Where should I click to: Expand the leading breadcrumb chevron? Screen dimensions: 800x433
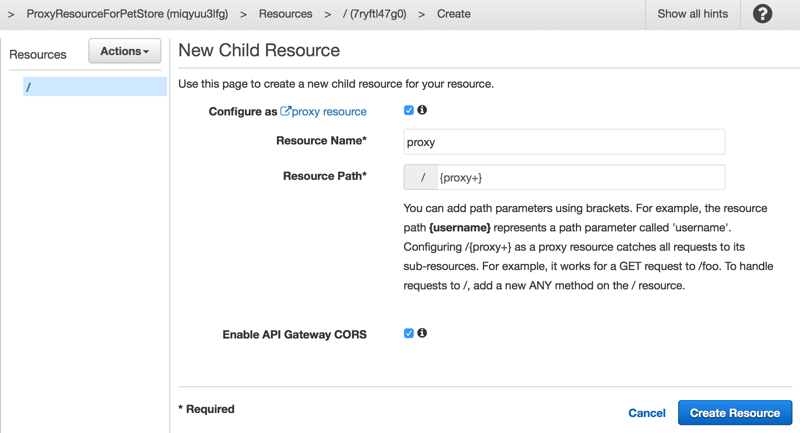[x=11, y=14]
